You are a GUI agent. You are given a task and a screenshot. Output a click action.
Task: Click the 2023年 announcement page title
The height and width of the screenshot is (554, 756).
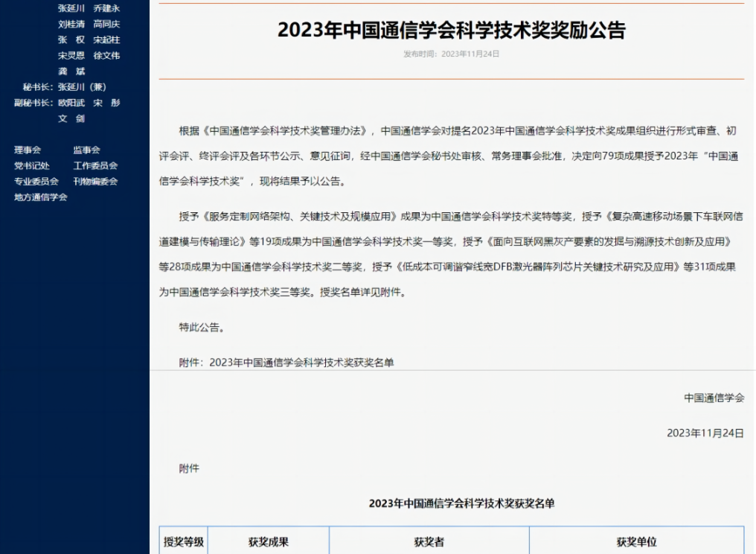452,30
